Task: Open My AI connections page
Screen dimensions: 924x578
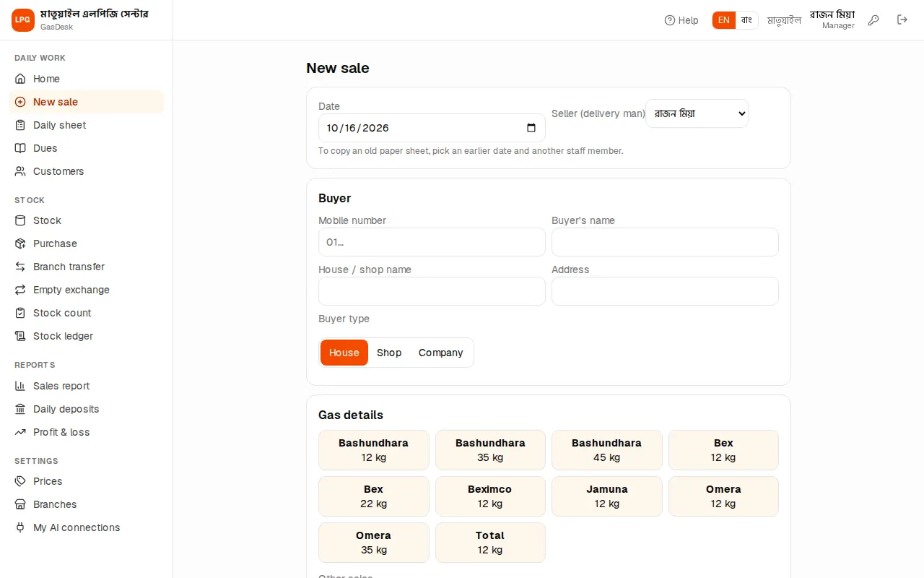Action: [87, 527]
